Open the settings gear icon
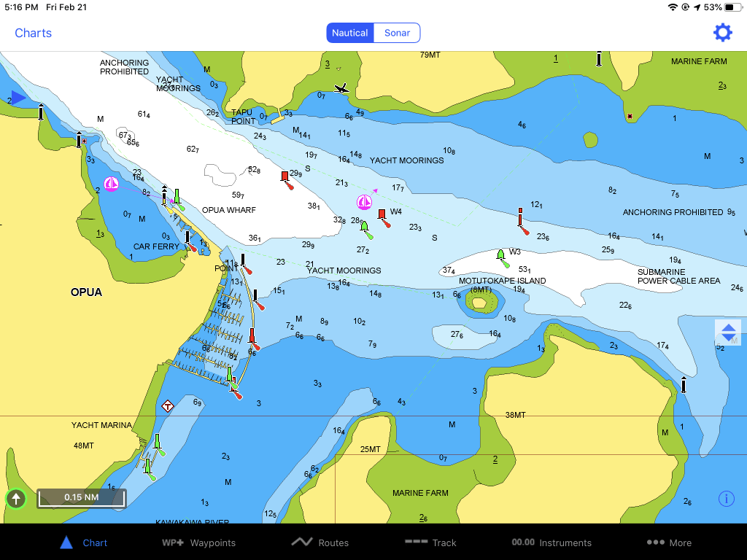This screenshot has height=560, width=747. point(722,33)
